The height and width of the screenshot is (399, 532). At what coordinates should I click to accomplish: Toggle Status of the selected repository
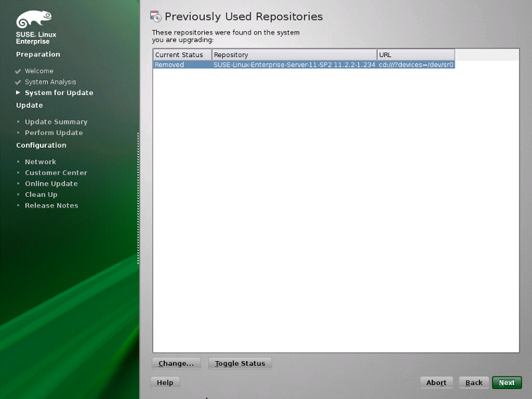point(240,364)
